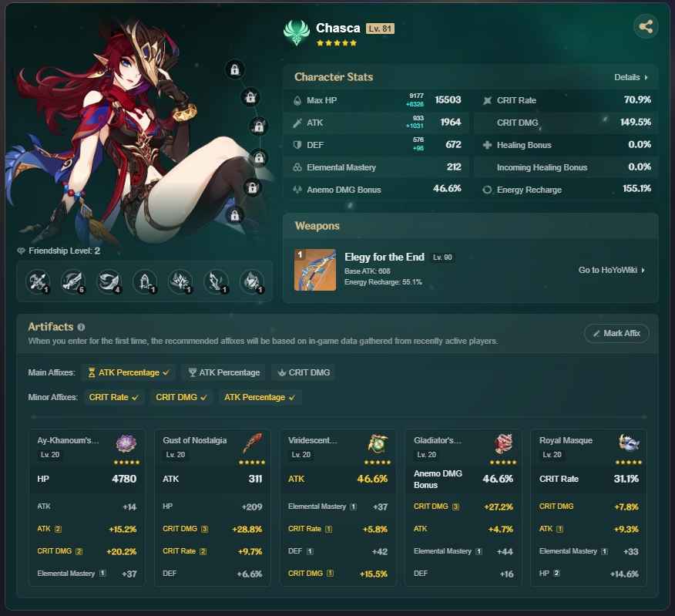Viewport: 675px width, 616px height.
Task: Click the Artifacts info icon
Action: [x=82, y=327]
